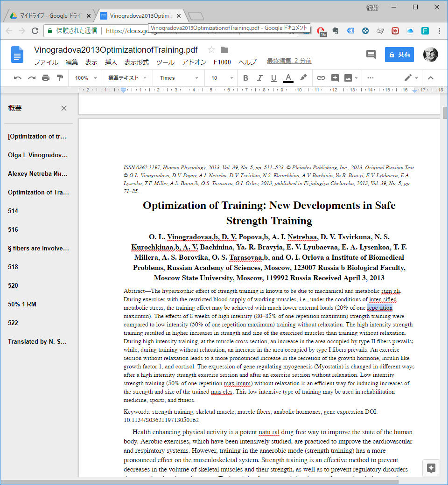This screenshot has width=448, height=485.
Task: Jump to outline item 'Translated by N. S...'
Action: [x=38, y=341]
